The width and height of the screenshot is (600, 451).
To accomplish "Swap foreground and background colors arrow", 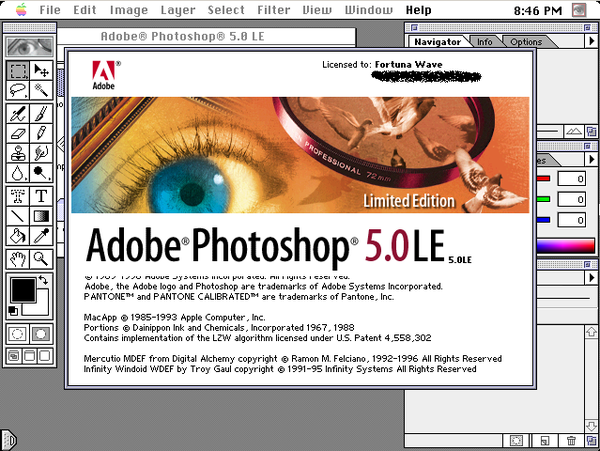I will (43, 280).
